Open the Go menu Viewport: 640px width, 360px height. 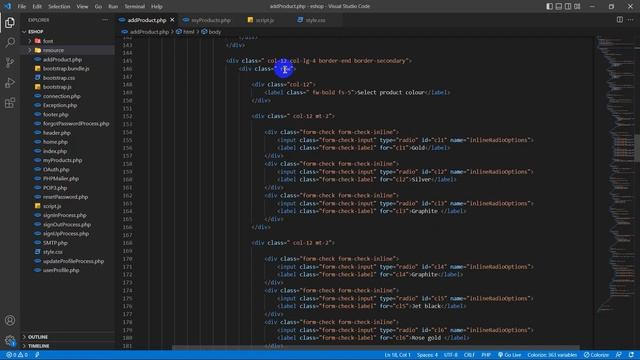point(98,6)
